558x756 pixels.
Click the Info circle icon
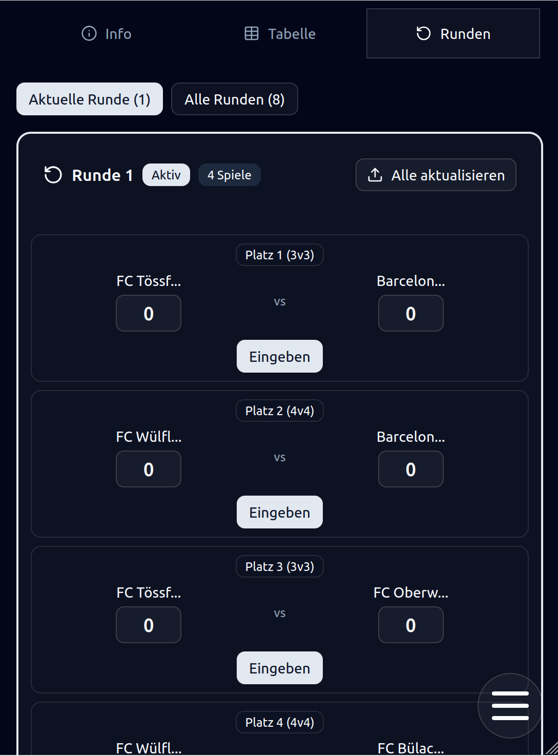(x=89, y=34)
